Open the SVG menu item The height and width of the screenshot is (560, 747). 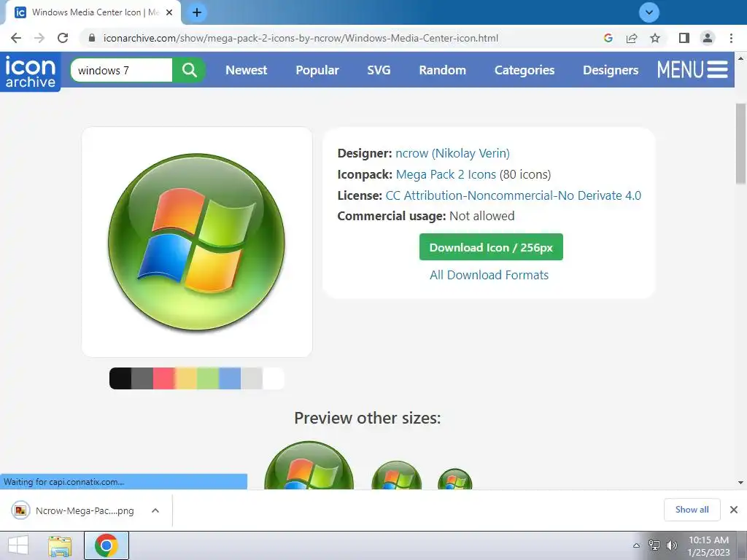point(379,71)
